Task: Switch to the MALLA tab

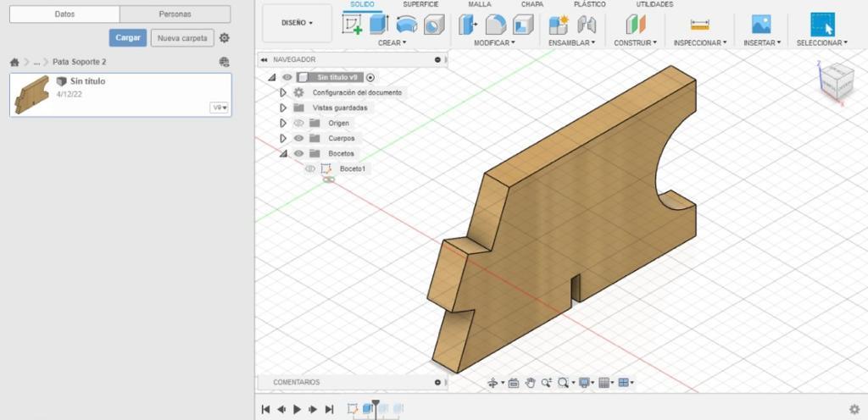Action: point(480,4)
